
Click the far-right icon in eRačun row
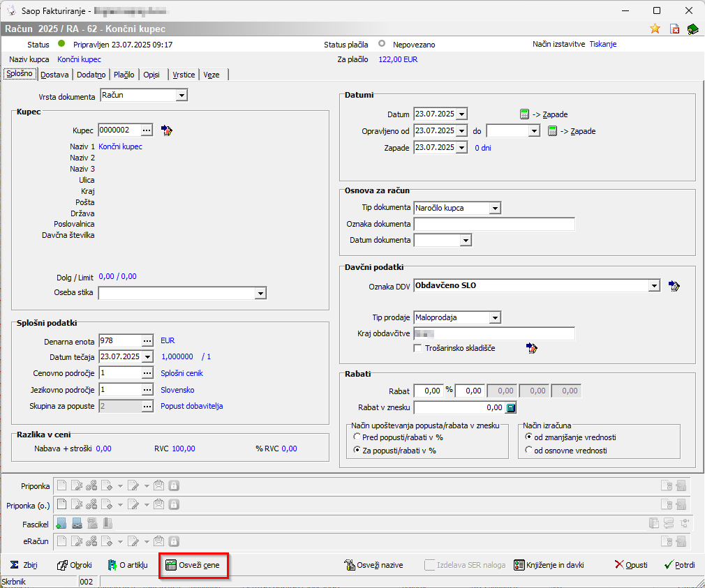[x=682, y=541]
